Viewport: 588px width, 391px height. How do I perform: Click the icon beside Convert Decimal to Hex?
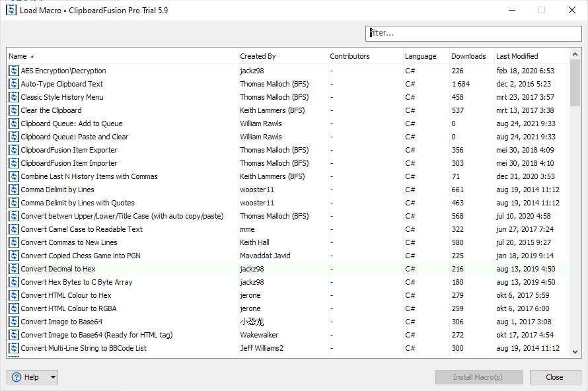tap(14, 269)
